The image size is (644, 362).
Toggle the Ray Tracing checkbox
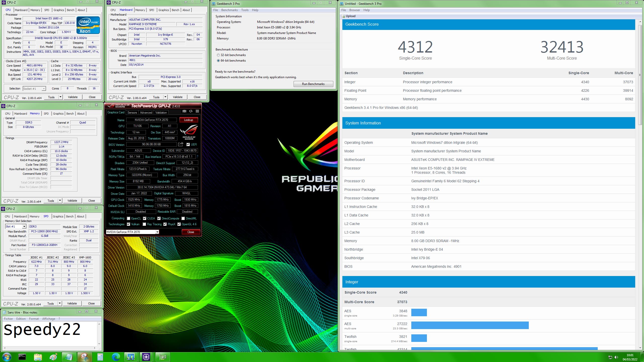(144, 224)
